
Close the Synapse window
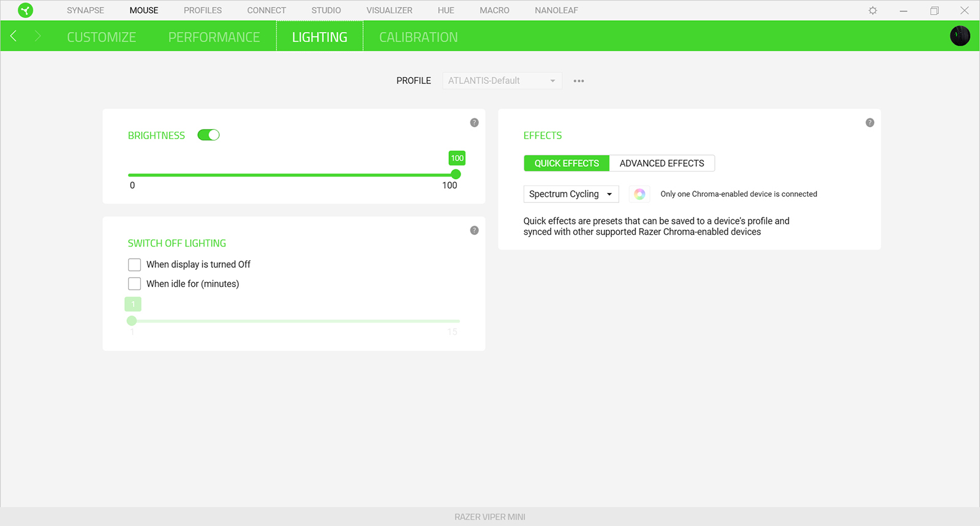tap(965, 10)
